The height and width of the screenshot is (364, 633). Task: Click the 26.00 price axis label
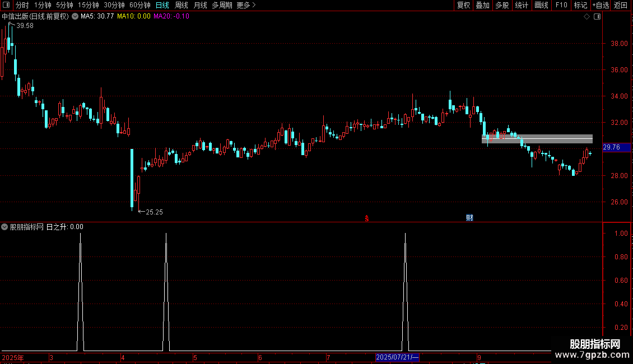click(619, 202)
